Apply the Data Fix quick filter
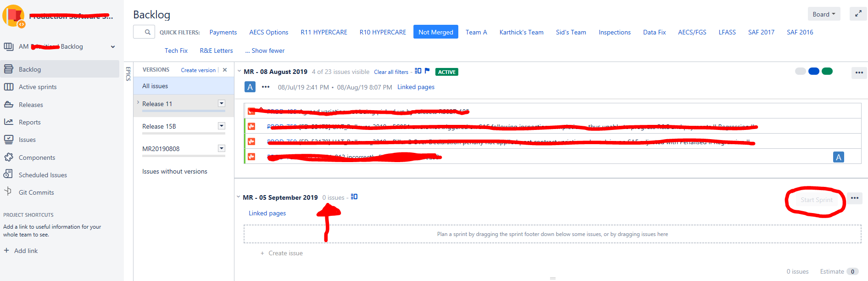The height and width of the screenshot is (281, 868). 654,32
